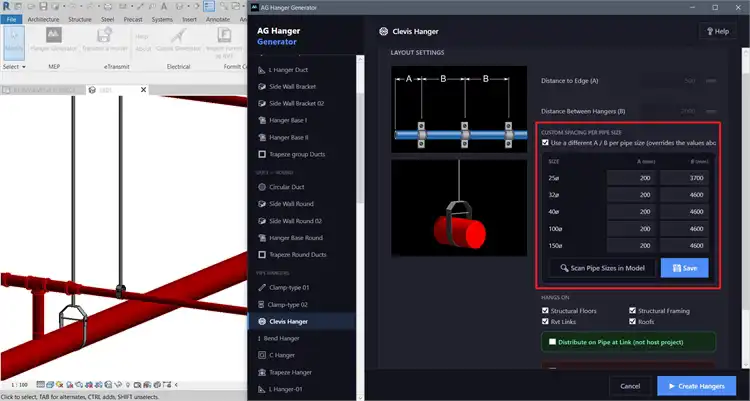The width and height of the screenshot is (750, 401).
Task: Open Architecture ribbon tab
Action: click(44, 20)
